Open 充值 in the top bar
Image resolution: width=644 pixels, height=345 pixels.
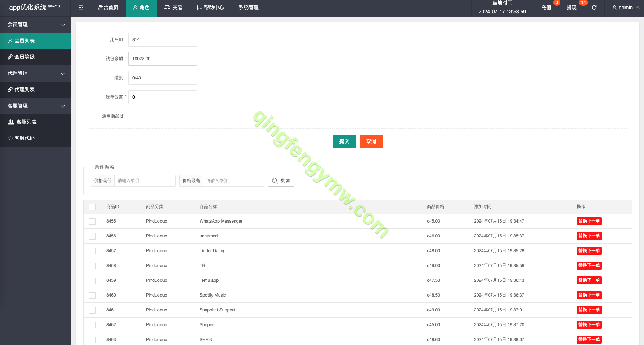tap(546, 8)
